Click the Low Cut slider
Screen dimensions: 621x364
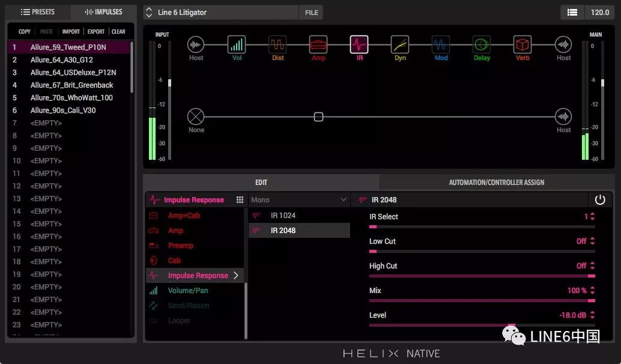[x=482, y=252]
